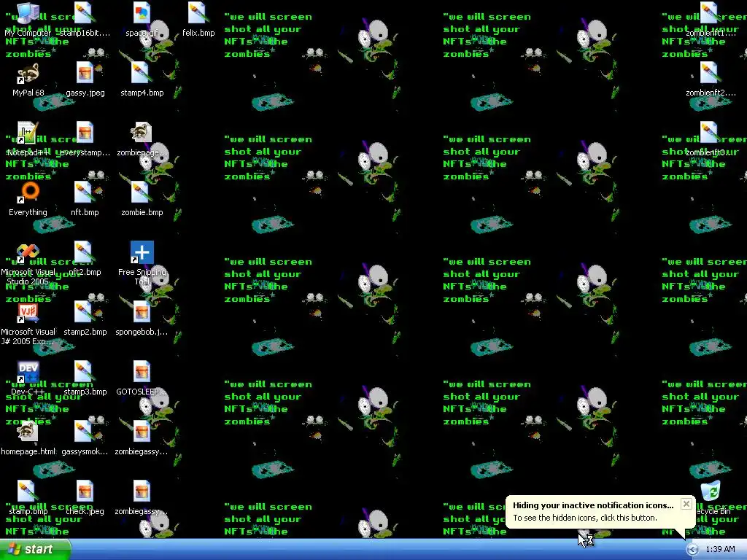Select the gassy.jpeg image file
The width and height of the screenshot is (747, 560).
[85, 74]
